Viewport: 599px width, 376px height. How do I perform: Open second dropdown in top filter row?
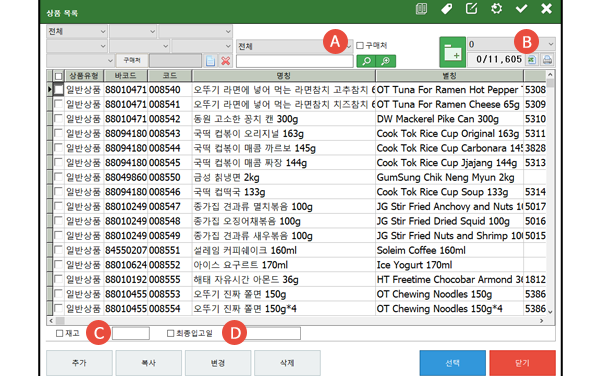[133, 31]
